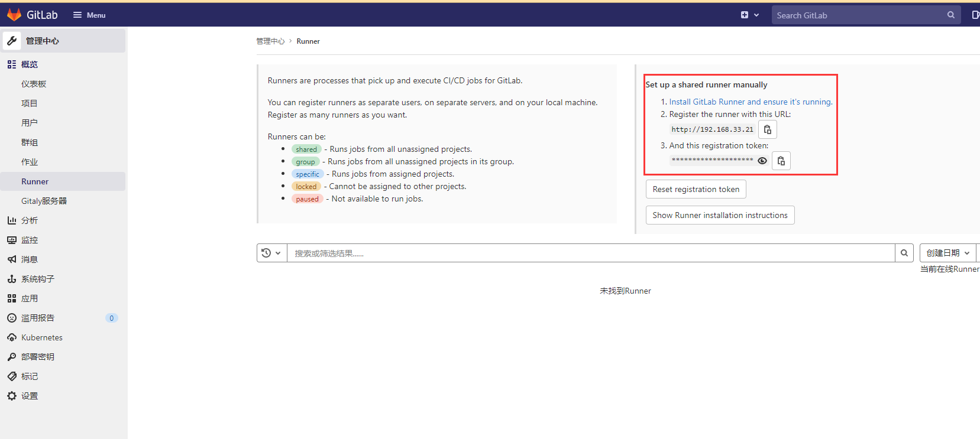The image size is (980, 439).
Task: Open the 创建日期 sort dropdown
Action: (947, 253)
